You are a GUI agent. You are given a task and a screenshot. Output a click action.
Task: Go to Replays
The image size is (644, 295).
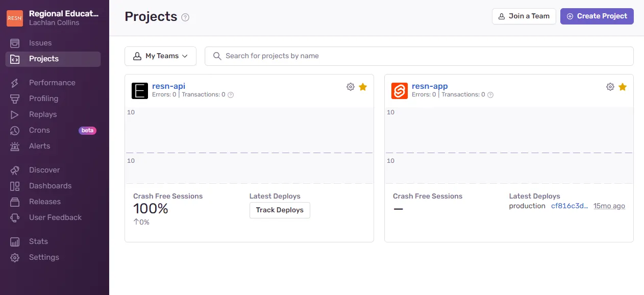[43, 114]
